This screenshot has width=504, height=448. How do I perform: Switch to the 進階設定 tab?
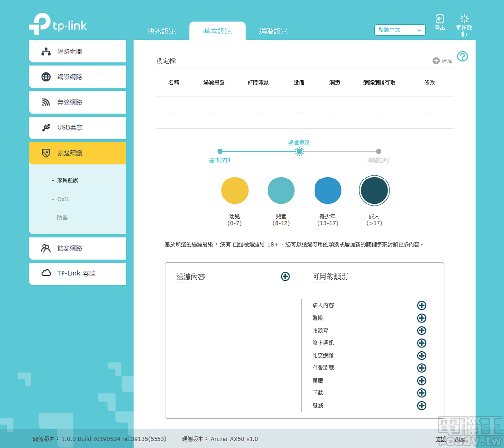coord(272,30)
